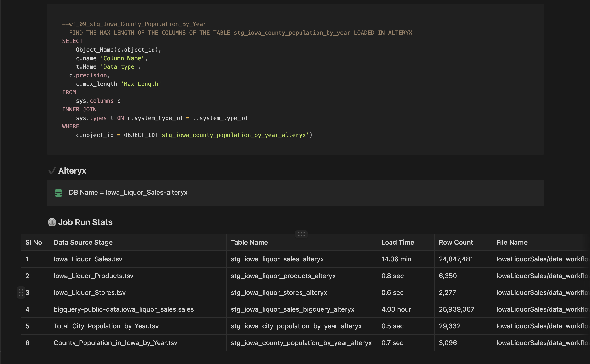The height and width of the screenshot is (364, 590).
Task: Click the Alteryx heading
Action: [72, 171]
